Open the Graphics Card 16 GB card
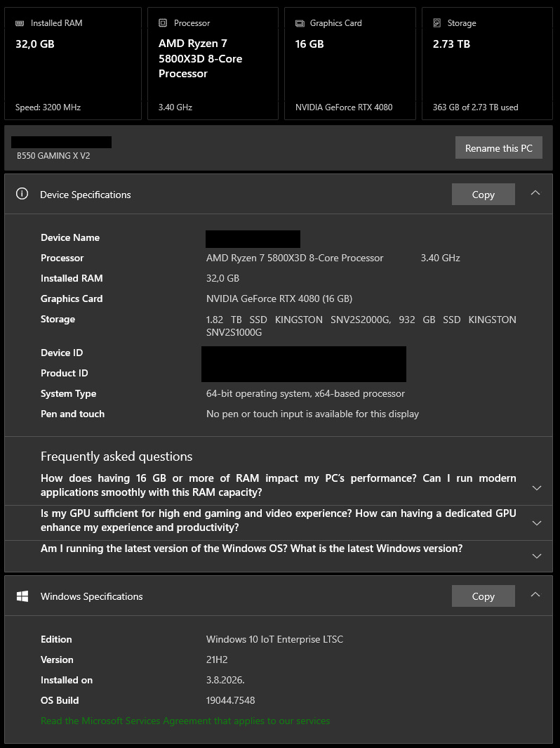This screenshot has width=560, height=748. pos(349,63)
